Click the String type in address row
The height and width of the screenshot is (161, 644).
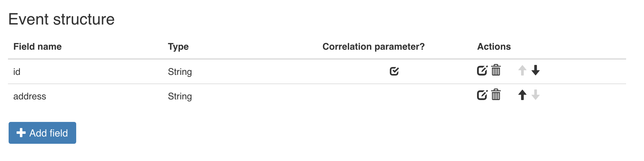tap(180, 96)
